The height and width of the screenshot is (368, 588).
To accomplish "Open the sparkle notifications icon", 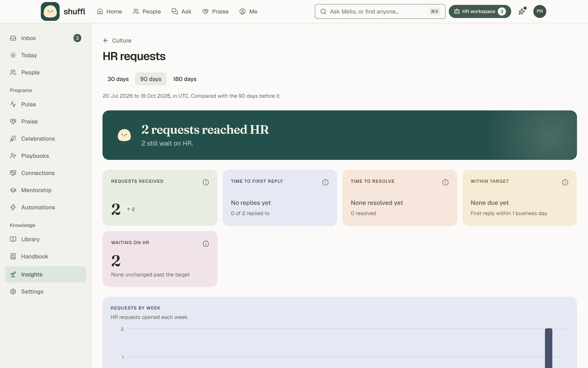I will tap(522, 11).
